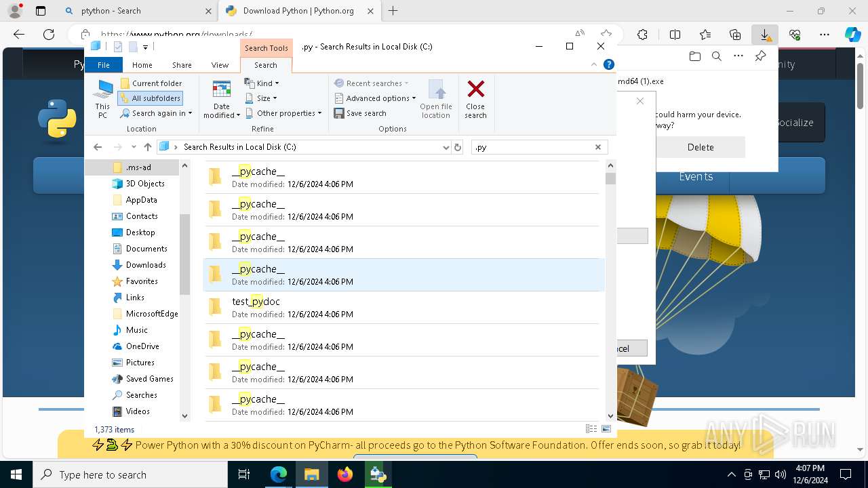This screenshot has height=488, width=868.
Task: Select Documents in navigation pane
Action: point(146,249)
